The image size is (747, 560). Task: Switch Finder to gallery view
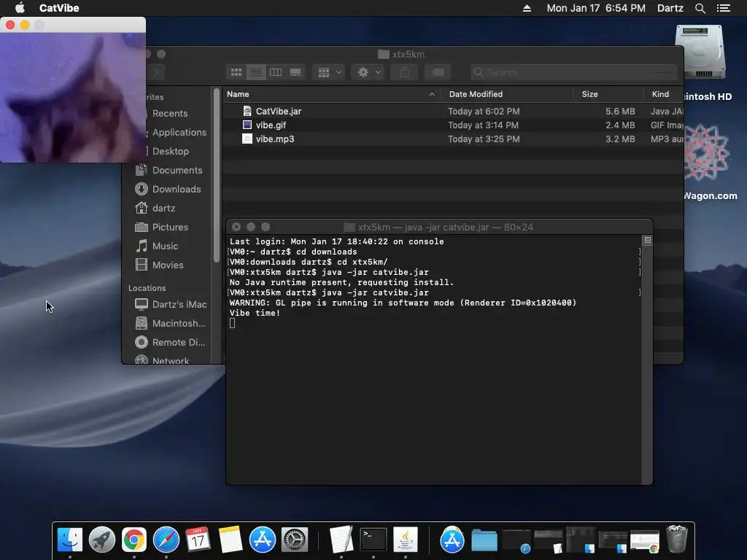pos(295,72)
